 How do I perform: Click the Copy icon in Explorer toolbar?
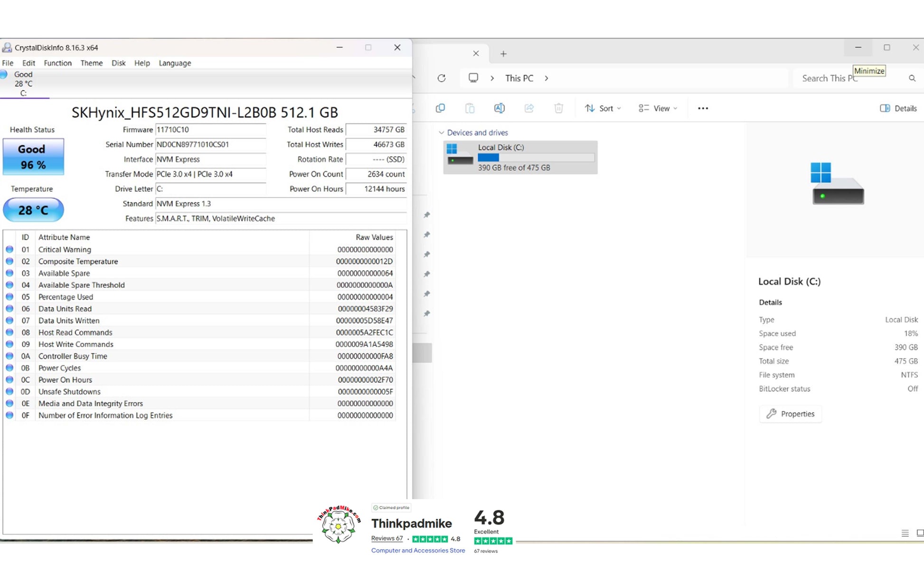pyautogui.click(x=440, y=108)
